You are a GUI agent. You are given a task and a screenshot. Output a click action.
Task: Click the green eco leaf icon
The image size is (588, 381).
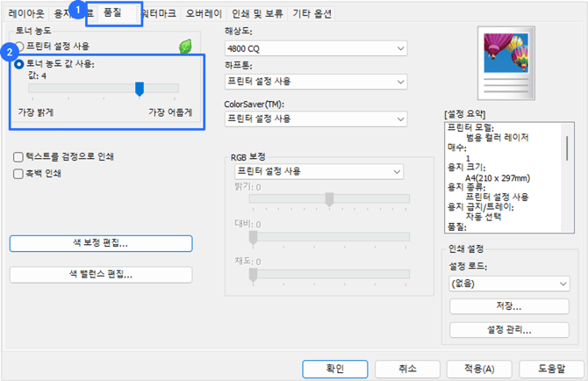click(x=185, y=47)
